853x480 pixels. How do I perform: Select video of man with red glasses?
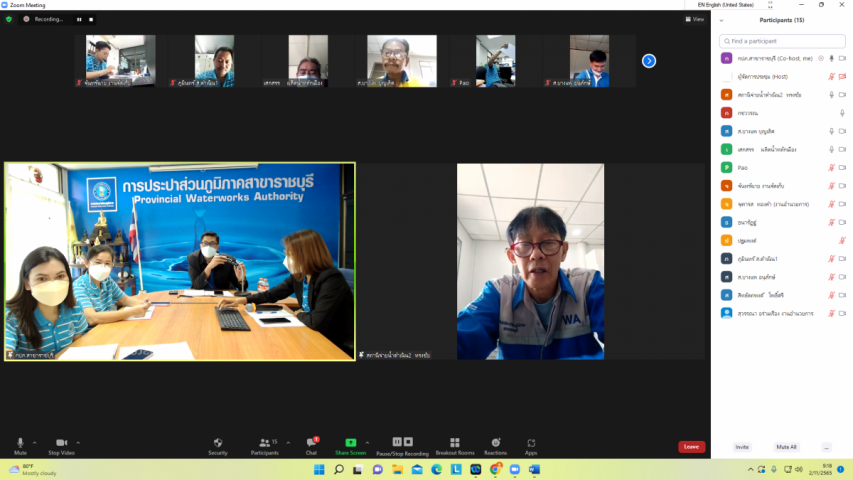[x=530, y=262]
